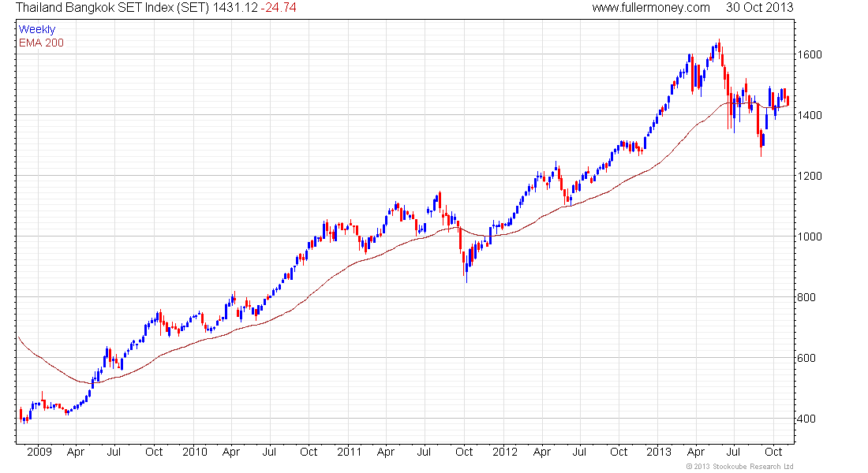Click the 2013 year label on time axis
The height and width of the screenshot is (473, 868).
click(x=659, y=452)
